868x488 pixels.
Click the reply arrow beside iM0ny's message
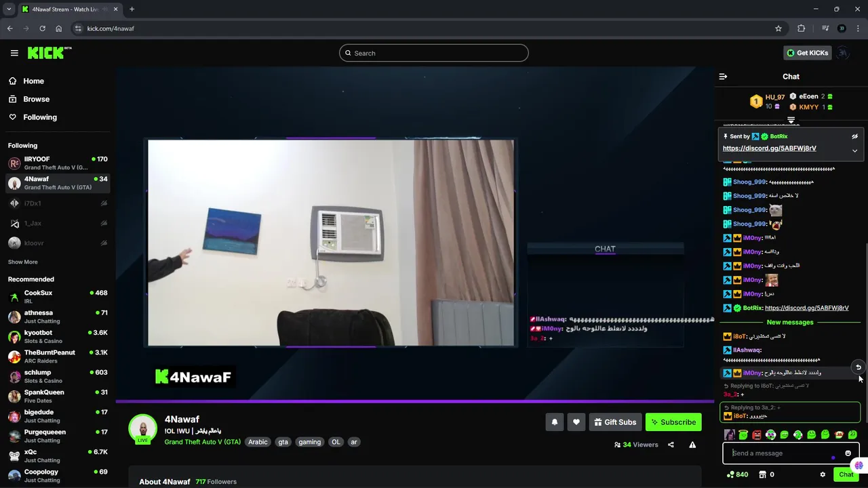click(858, 367)
